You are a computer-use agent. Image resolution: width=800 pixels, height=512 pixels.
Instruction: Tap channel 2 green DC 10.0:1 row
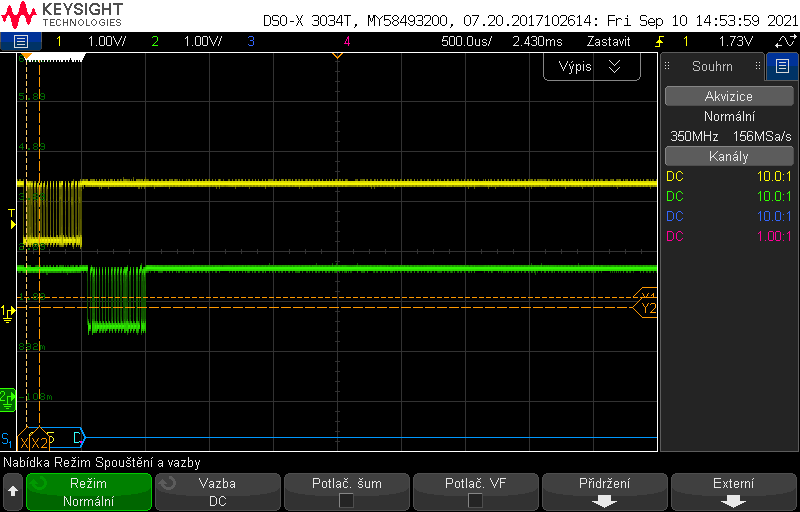click(729, 196)
